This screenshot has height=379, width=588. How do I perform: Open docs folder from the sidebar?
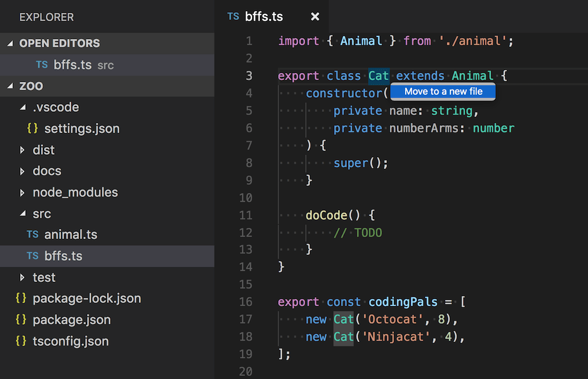[47, 171]
